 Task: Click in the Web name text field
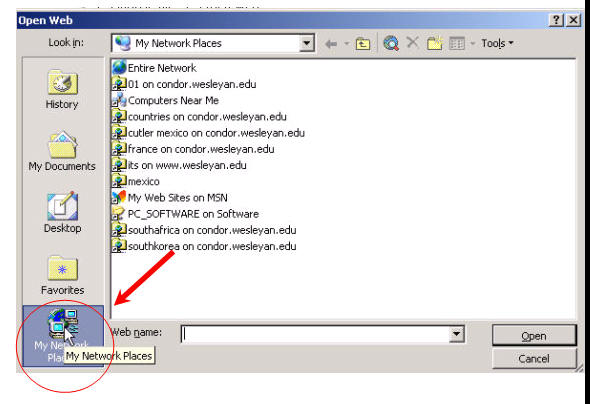315,334
